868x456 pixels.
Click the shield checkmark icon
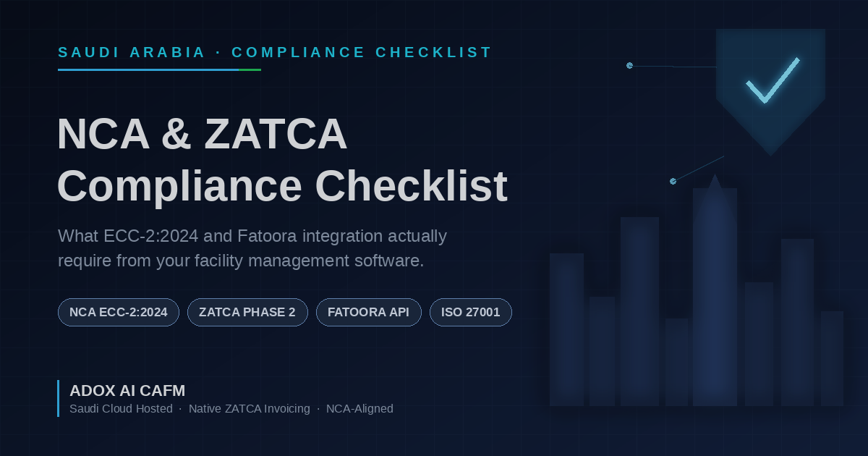click(x=771, y=90)
